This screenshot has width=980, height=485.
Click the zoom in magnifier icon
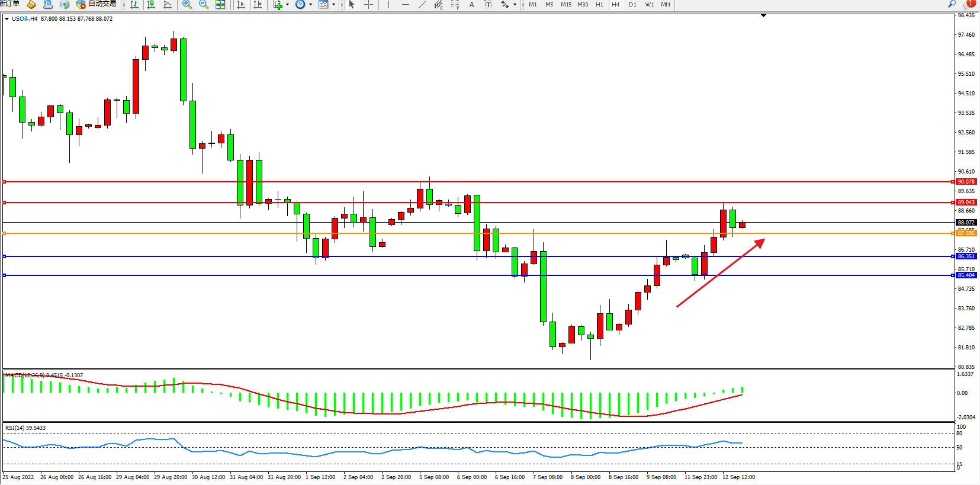[x=187, y=5]
